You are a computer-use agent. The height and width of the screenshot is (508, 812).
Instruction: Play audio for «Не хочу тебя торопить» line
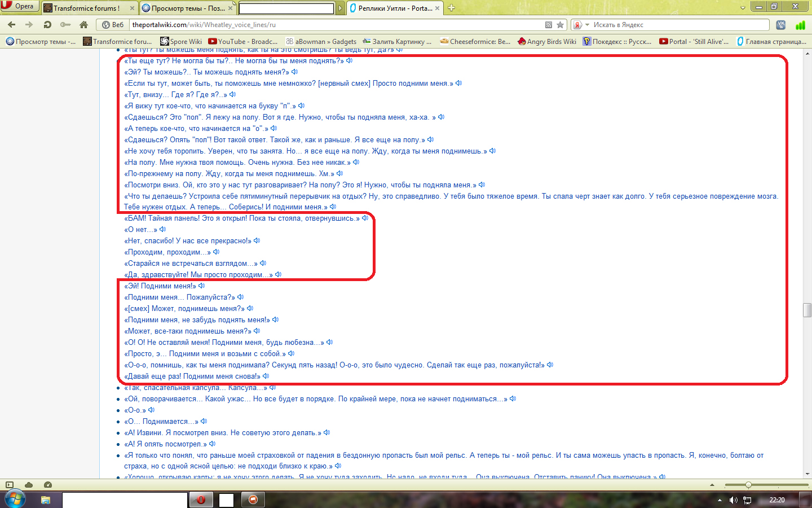pos(493,151)
